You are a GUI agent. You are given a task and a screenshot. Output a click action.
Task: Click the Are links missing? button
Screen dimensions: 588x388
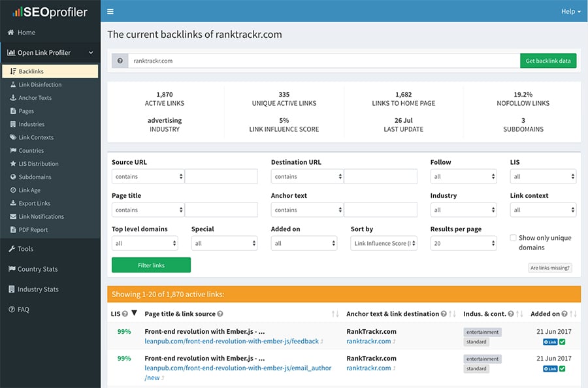pos(550,268)
